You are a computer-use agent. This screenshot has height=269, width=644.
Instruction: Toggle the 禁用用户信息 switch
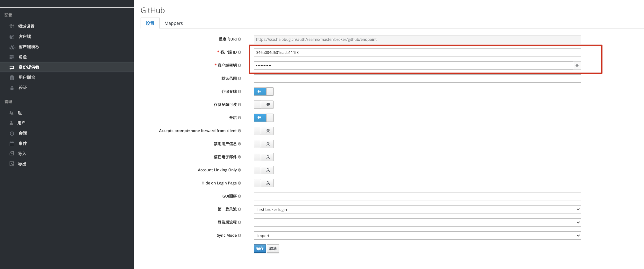(264, 144)
